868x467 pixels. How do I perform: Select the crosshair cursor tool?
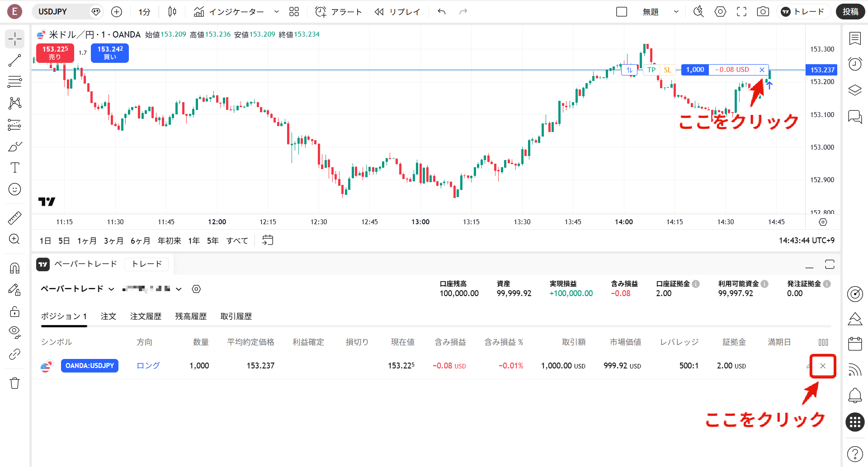[x=15, y=39]
